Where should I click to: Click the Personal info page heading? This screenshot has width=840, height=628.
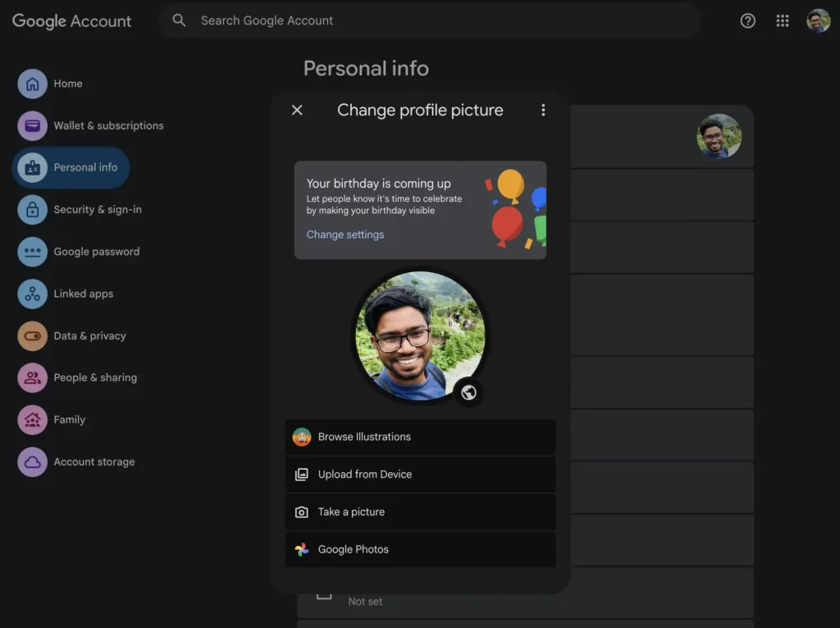pyautogui.click(x=366, y=69)
